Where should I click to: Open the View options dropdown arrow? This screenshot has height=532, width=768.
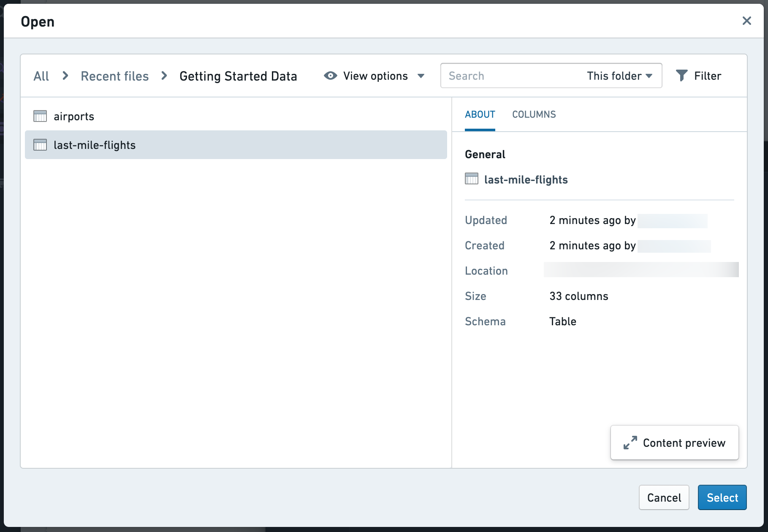pyautogui.click(x=421, y=76)
